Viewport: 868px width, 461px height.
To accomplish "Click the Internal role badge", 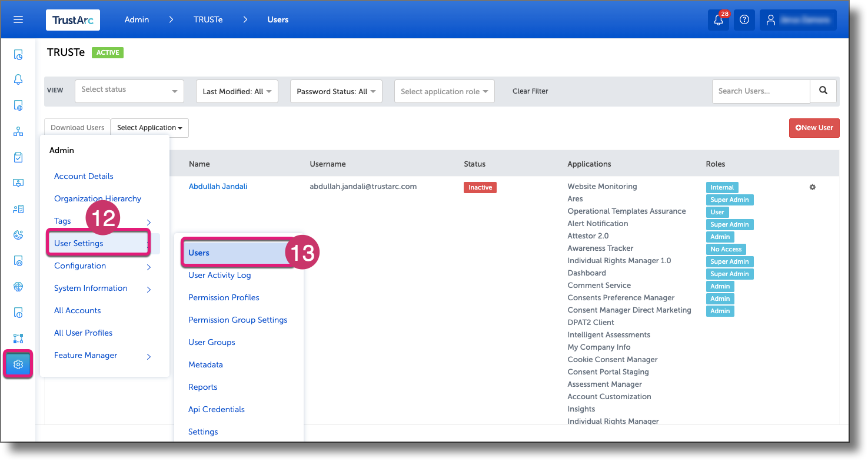I will (x=722, y=187).
